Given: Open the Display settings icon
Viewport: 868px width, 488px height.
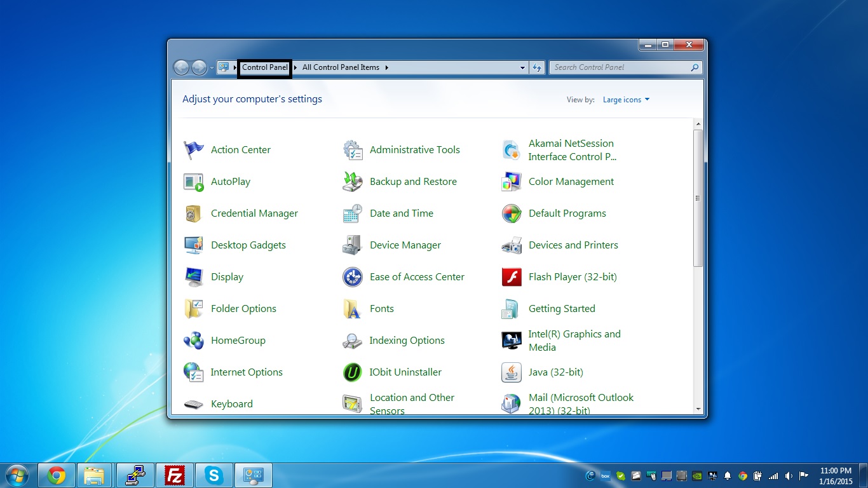Looking at the screenshot, I should click(x=193, y=277).
